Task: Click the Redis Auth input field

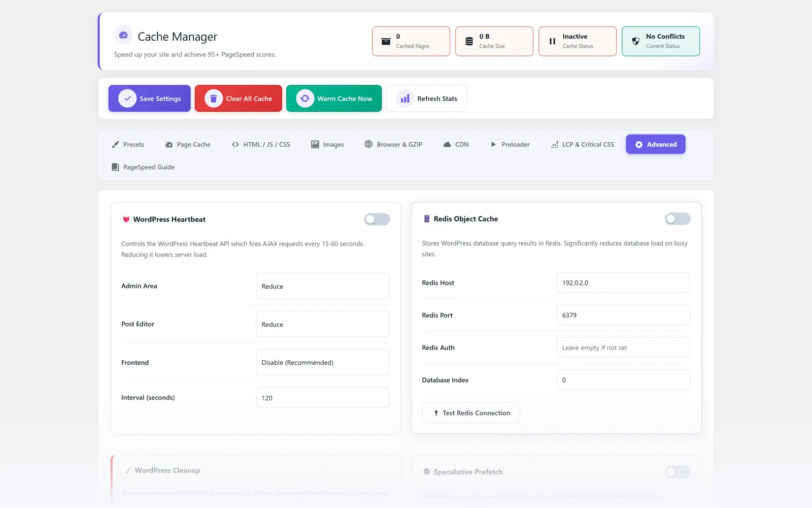Action: tap(623, 347)
